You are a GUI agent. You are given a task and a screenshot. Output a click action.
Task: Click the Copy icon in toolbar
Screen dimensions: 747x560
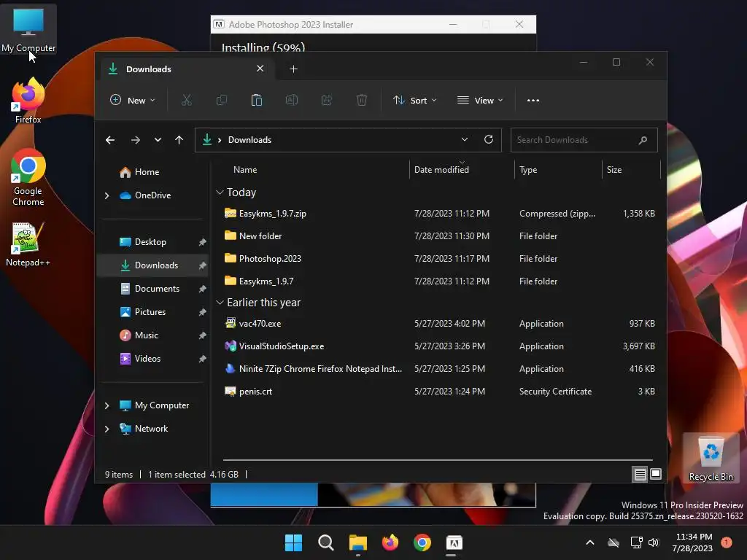[222, 100]
